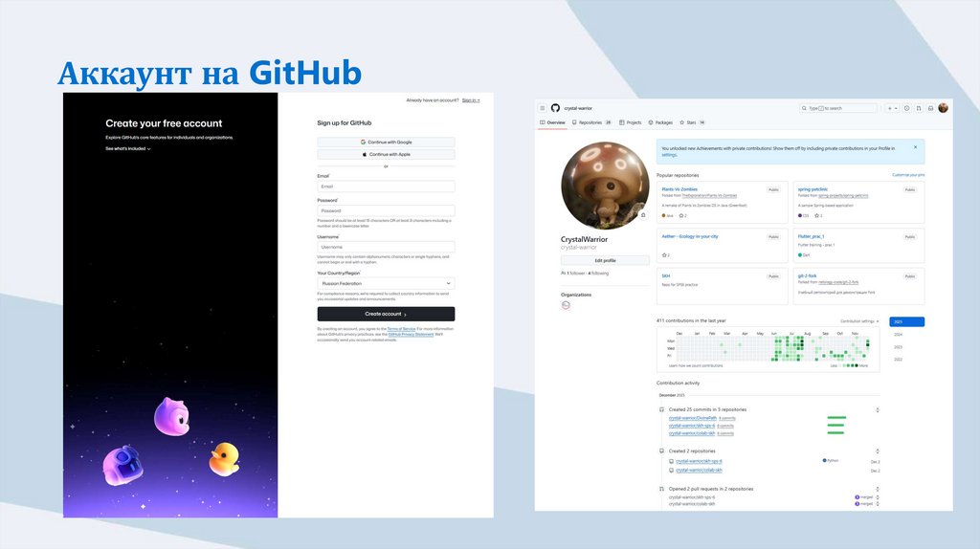Click the star count on Plants-Vs-Zombies card

pyautogui.click(x=683, y=216)
